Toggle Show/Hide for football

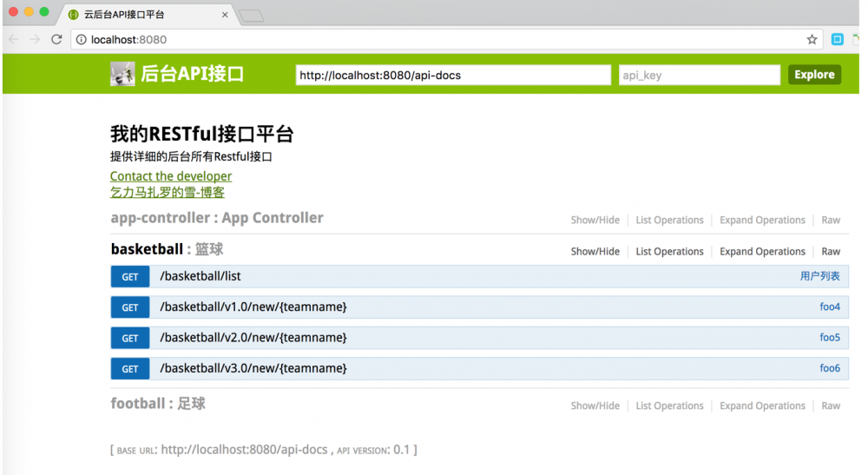click(x=595, y=406)
